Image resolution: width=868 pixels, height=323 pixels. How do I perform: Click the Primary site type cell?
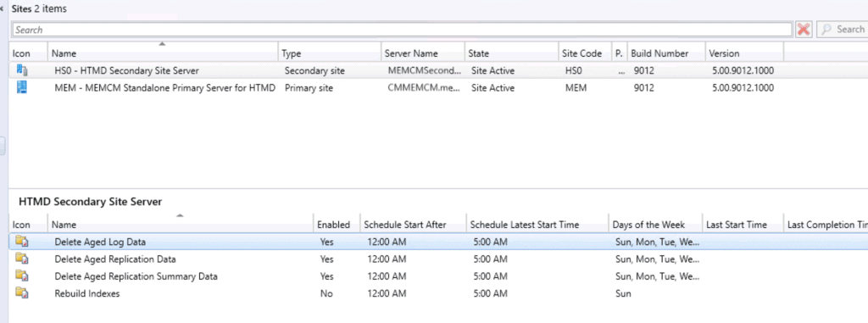click(309, 87)
